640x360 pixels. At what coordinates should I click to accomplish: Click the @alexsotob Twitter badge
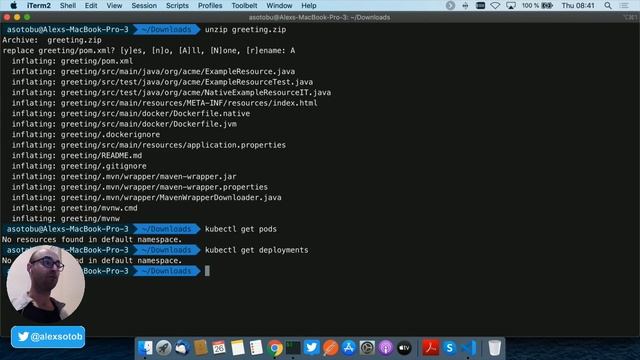point(48,337)
